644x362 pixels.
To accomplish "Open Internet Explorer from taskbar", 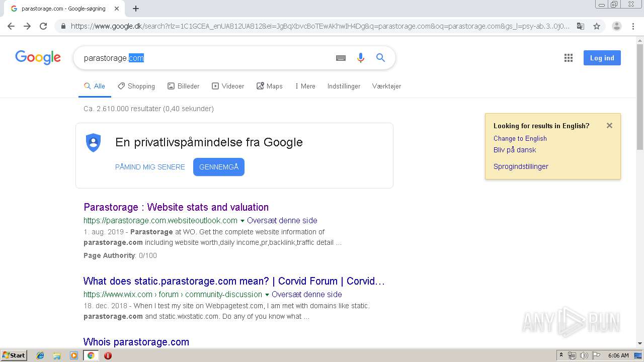I will [40, 355].
